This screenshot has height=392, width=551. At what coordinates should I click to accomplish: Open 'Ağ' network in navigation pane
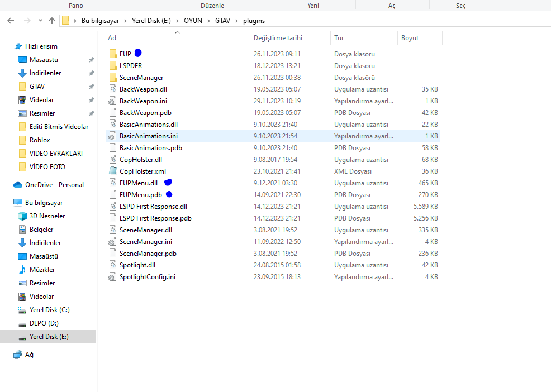coord(29,355)
